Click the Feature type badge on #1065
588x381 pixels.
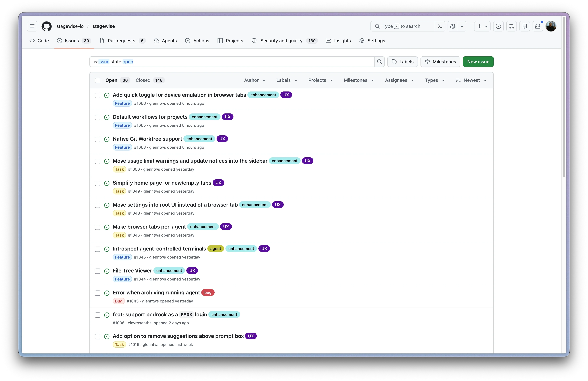tap(122, 125)
